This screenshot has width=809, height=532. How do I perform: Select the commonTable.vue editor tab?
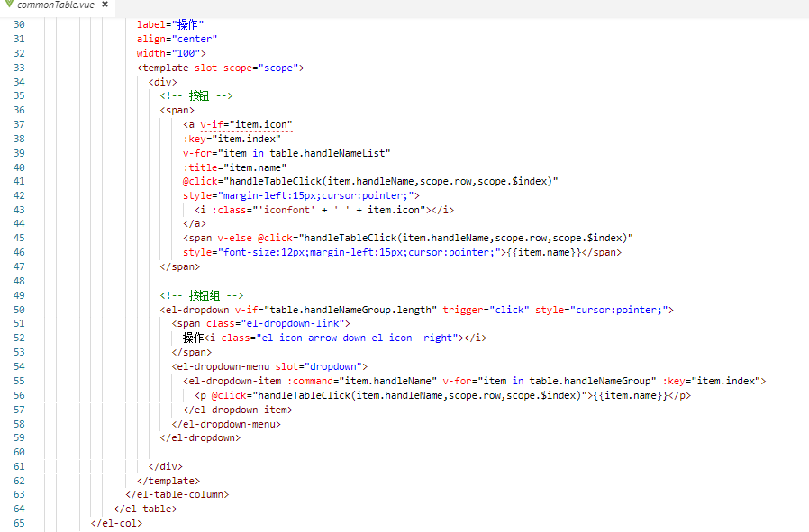pyautogui.click(x=56, y=5)
